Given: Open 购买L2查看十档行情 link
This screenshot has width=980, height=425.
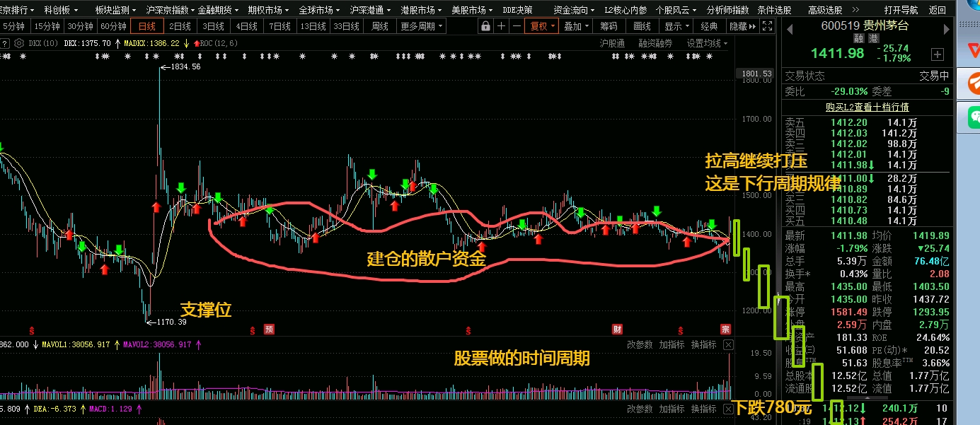Looking at the screenshot, I should pyautogui.click(x=867, y=107).
